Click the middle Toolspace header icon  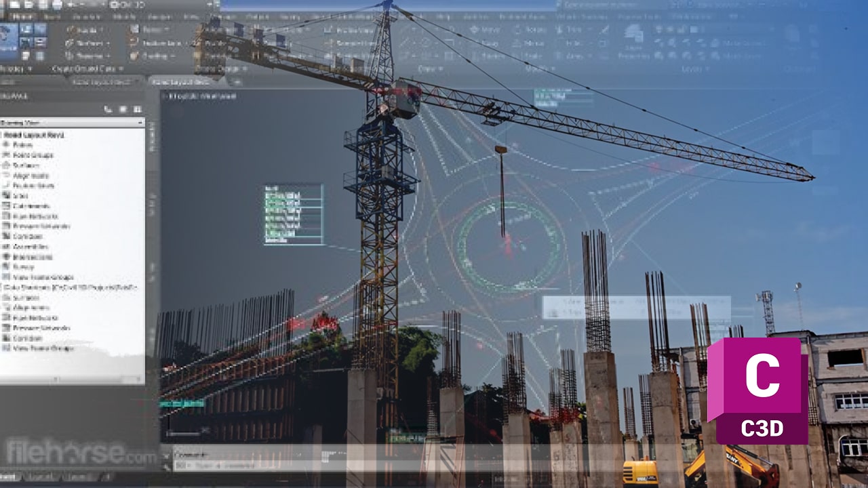click(123, 109)
